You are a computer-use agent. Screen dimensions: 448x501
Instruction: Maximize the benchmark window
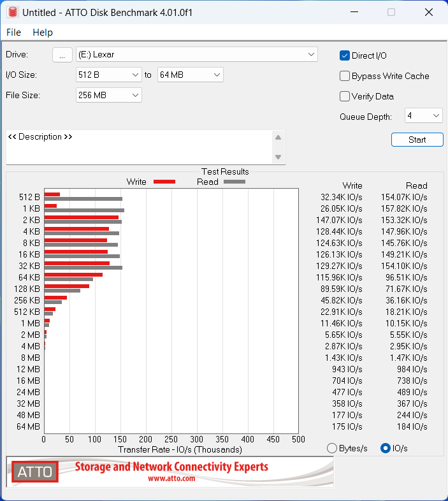(391, 12)
